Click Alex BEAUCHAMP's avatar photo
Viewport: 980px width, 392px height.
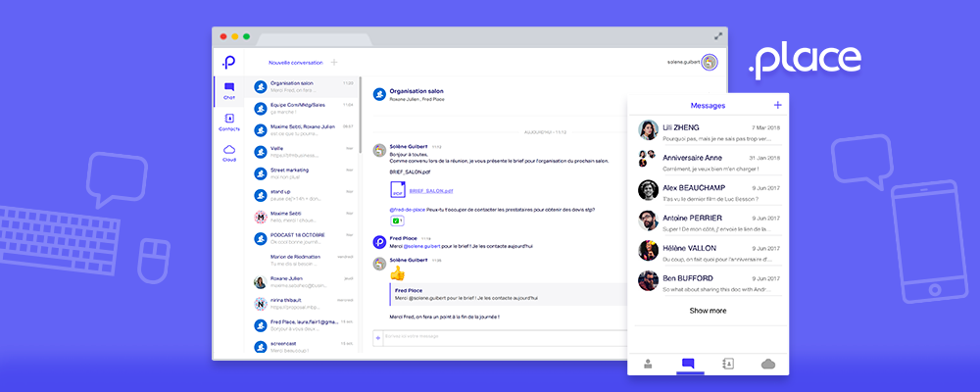(648, 190)
